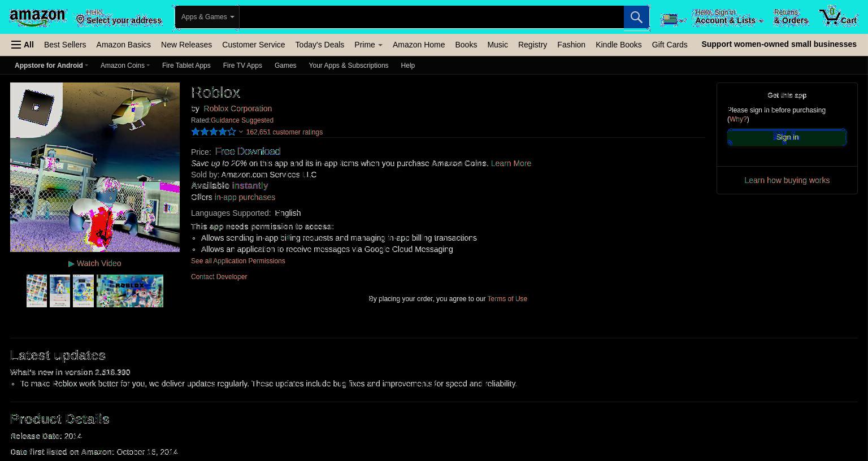The image size is (868, 461).
Task: Click the star rating icons
Action: click(x=213, y=132)
